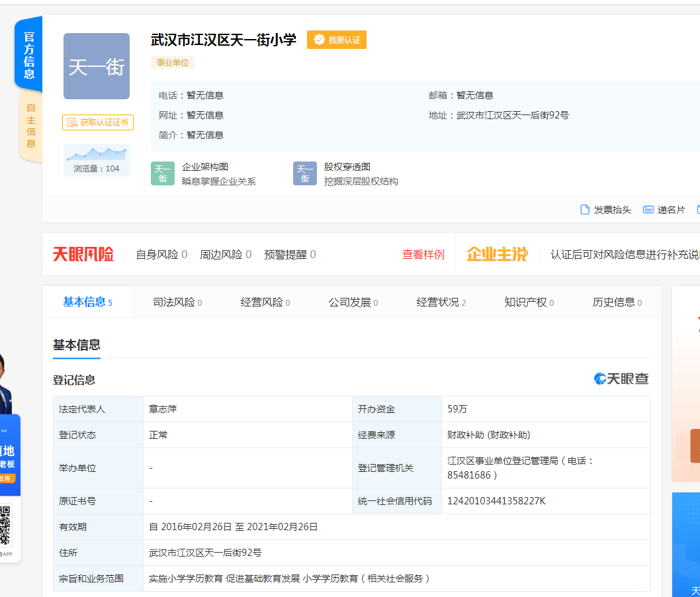Click the 我要认证 verification badge button

pyautogui.click(x=336, y=40)
